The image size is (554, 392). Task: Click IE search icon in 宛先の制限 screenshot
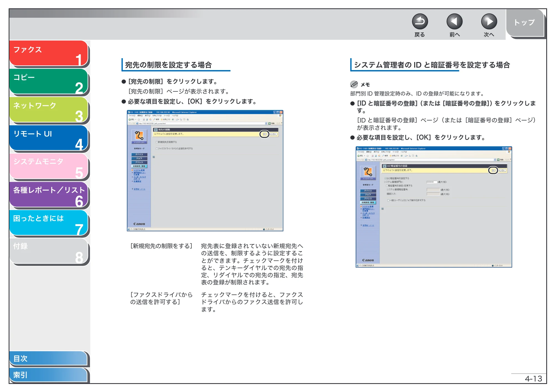[154, 119]
